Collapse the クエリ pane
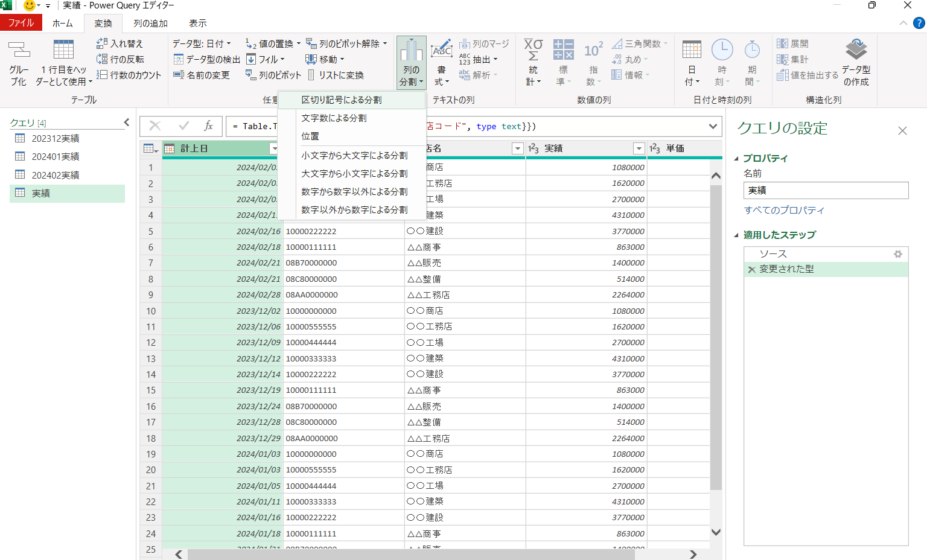 click(x=126, y=122)
